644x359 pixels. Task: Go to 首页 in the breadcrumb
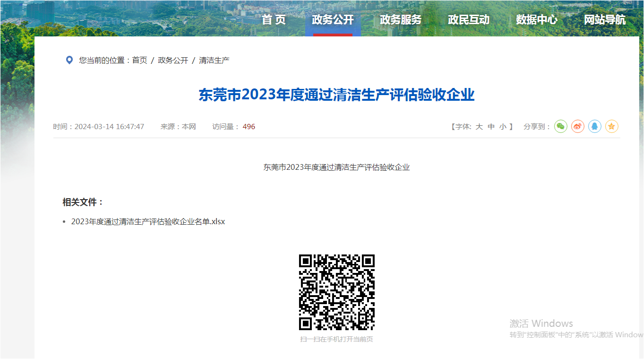pos(139,60)
